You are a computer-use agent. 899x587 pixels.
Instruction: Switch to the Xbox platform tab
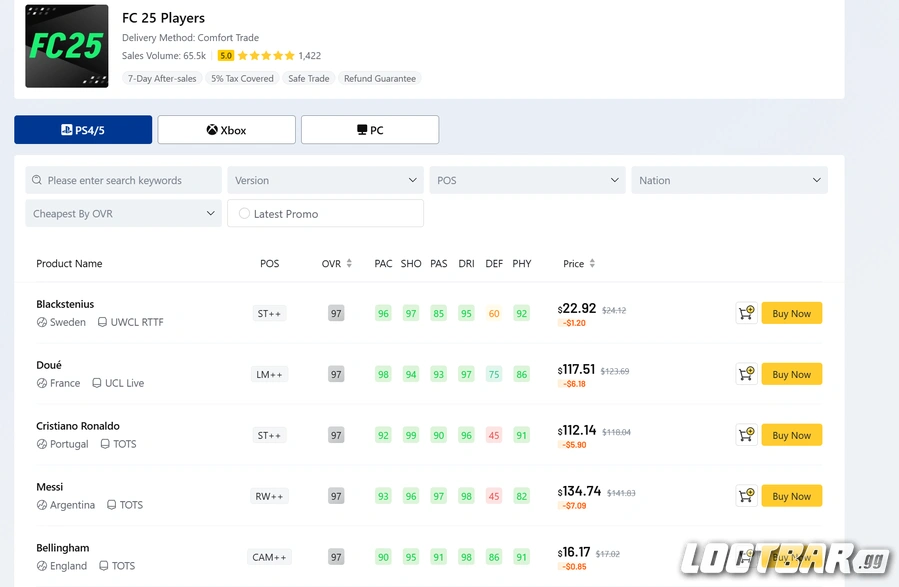pyautogui.click(x=226, y=130)
